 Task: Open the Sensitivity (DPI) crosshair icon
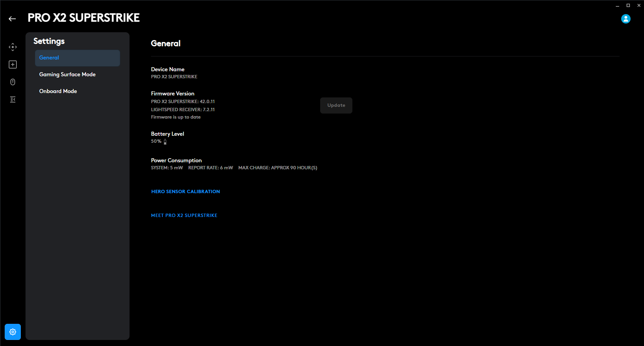click(13, 47)
